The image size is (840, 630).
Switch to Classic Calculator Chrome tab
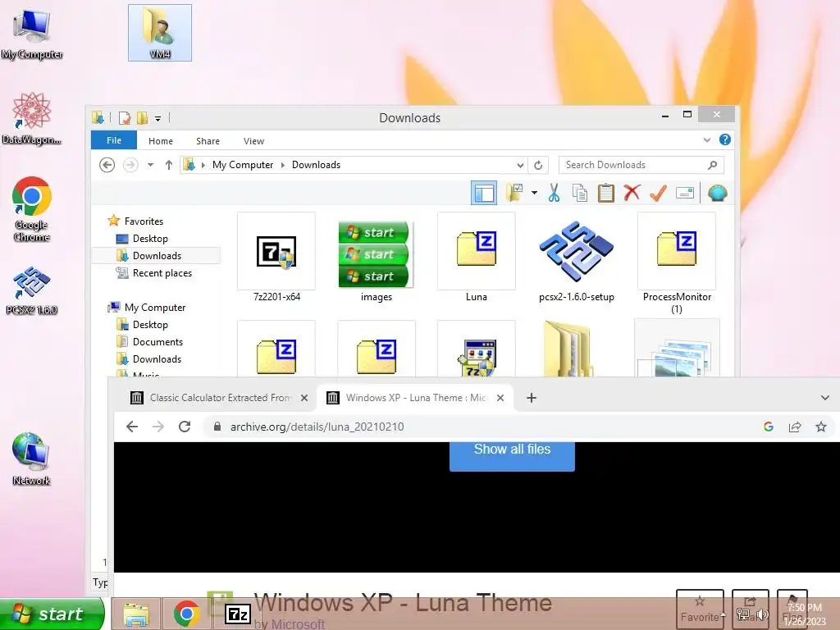coord(218,398)
